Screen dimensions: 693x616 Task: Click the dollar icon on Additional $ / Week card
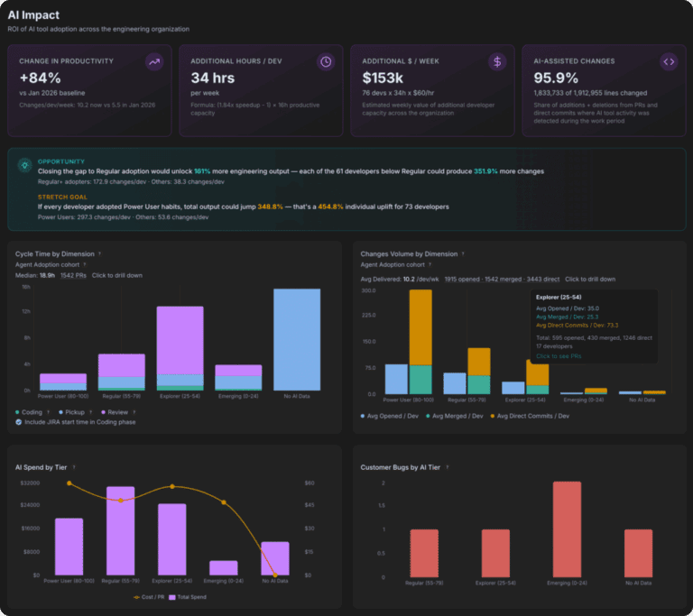[x=497, y=62]
